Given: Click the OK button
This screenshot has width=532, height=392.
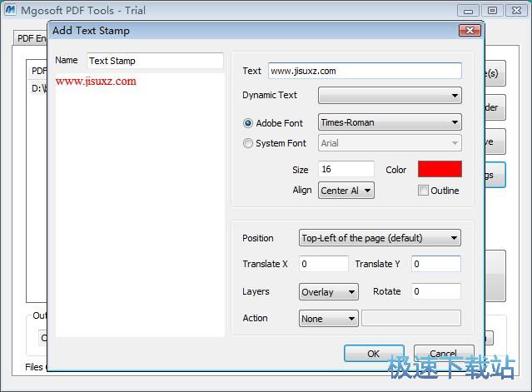Looking at the screenshot, I should click(374, 354).
